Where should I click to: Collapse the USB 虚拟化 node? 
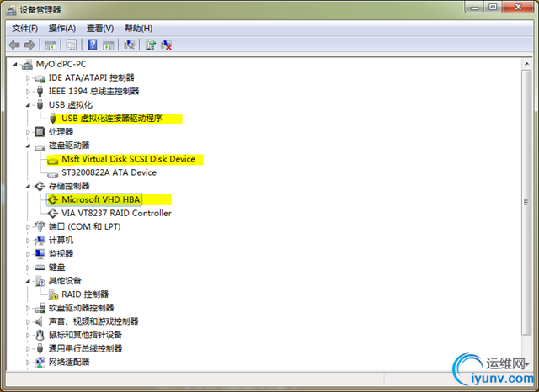click(x=28, y=105)
